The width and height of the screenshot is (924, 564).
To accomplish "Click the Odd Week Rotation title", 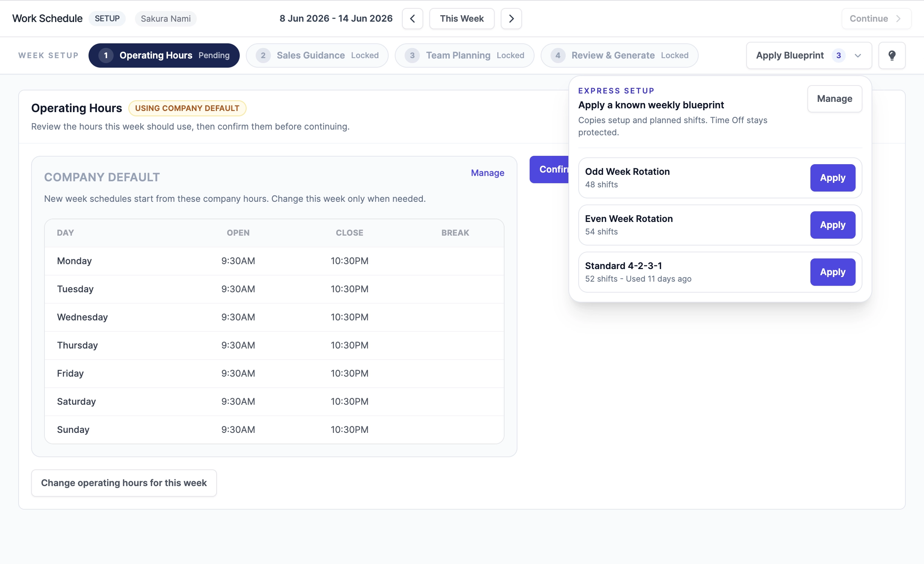I will tap(627, 172).
